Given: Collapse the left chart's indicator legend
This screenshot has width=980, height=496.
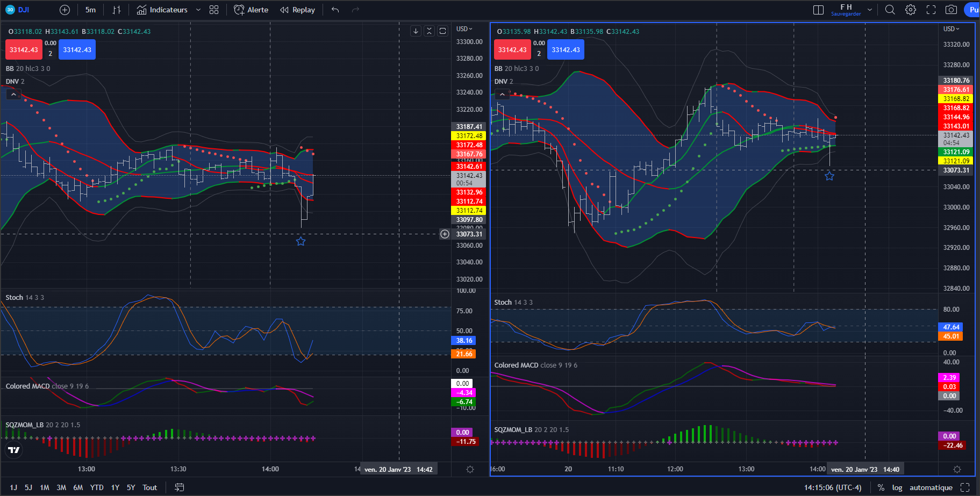Looking at the screenshot, I should (x=13, y=95).
